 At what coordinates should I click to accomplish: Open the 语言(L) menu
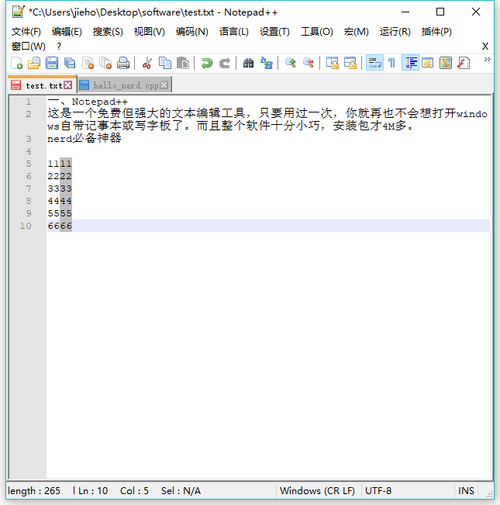(234, 32)
